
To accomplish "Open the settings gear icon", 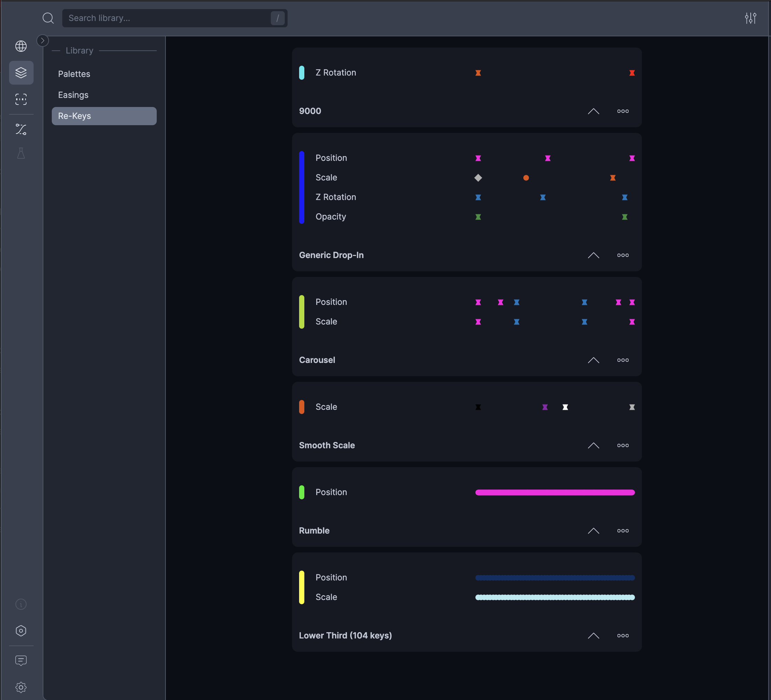I will [21, 687].
